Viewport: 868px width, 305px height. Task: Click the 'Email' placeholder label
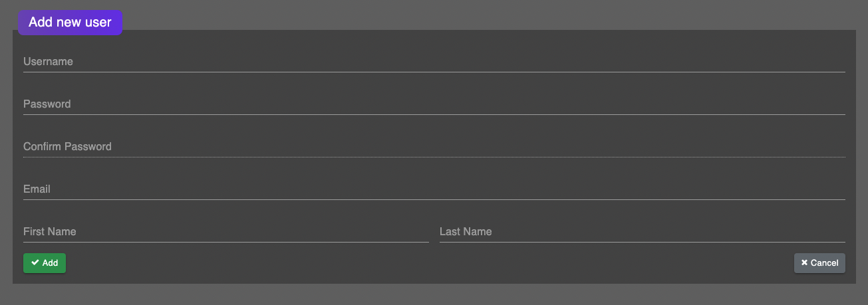37,189
